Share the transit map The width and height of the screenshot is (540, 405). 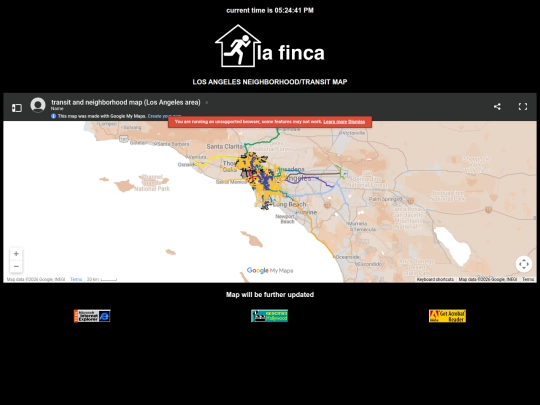(x=497, y=107)
